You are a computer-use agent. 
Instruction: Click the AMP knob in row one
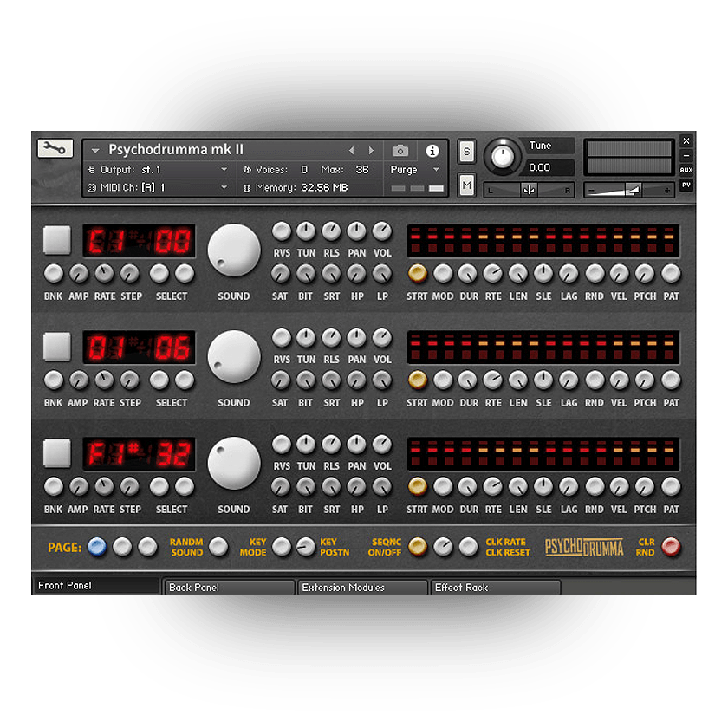[x=79, y=274]
